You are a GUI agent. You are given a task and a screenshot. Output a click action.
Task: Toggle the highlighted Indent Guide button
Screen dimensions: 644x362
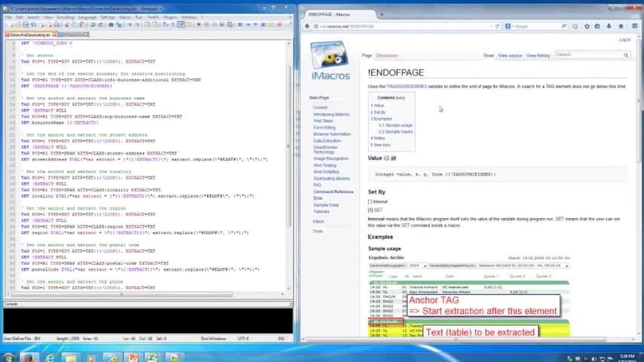click(x=181, y=25)
